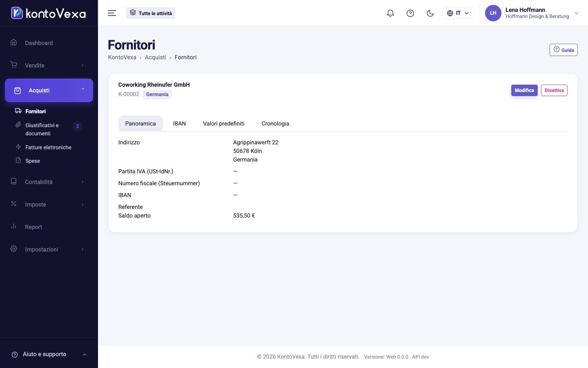Open the IT language selector
The image size is (588, 368).
[458, 13]
